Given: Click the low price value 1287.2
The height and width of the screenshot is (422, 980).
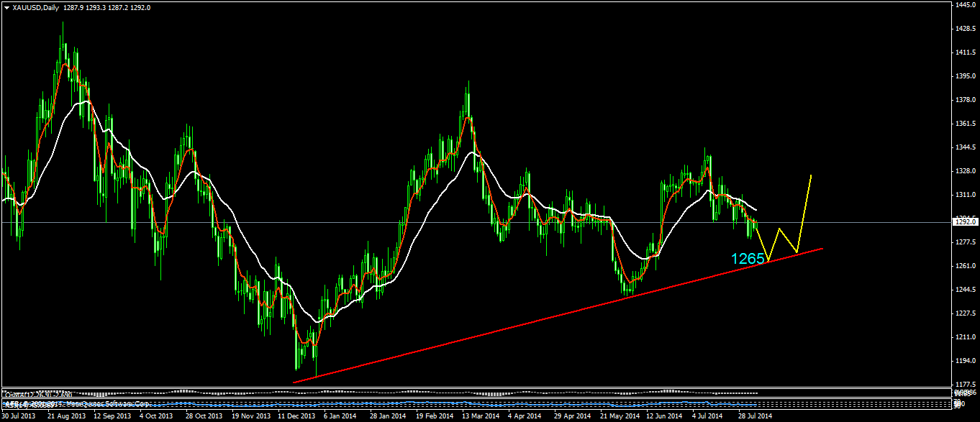Looking at the screenshot, I should 119,7.
